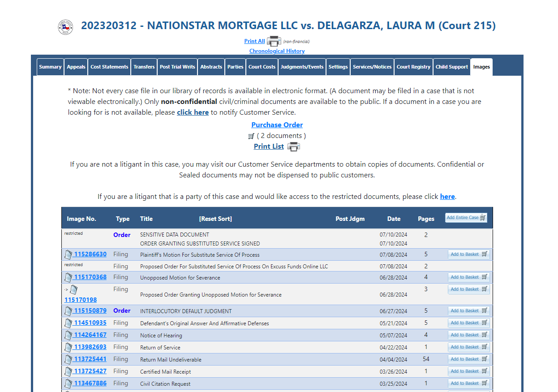Image resolution: width=558 pixels, height=392 pixels.
Task: Open the Chronological History link
Action: tap(277, 51)
